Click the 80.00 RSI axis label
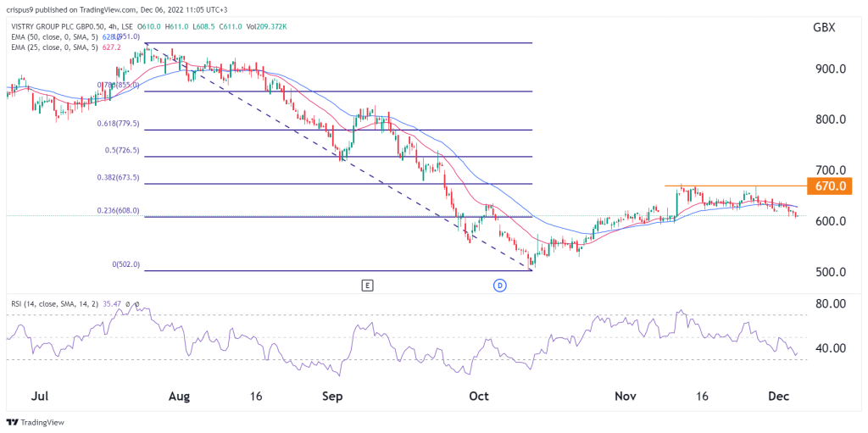Screen dimensions: 868x433 click(x=829, y=304)
